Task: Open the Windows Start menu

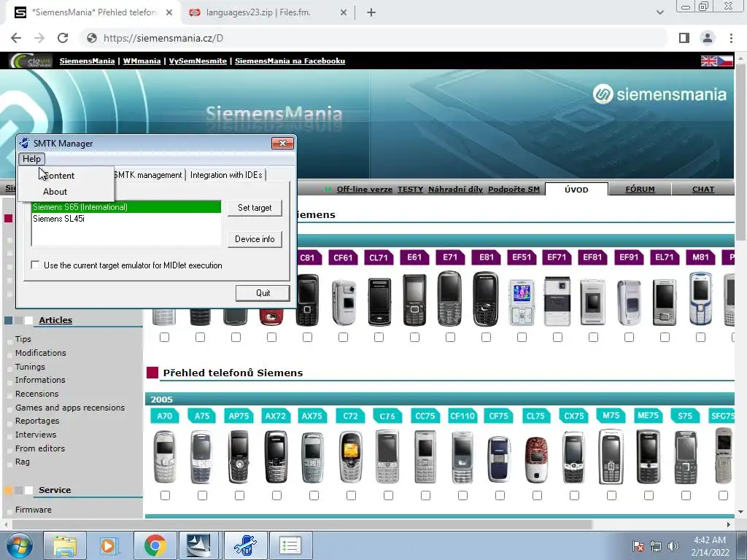Action: pos(19,545)
